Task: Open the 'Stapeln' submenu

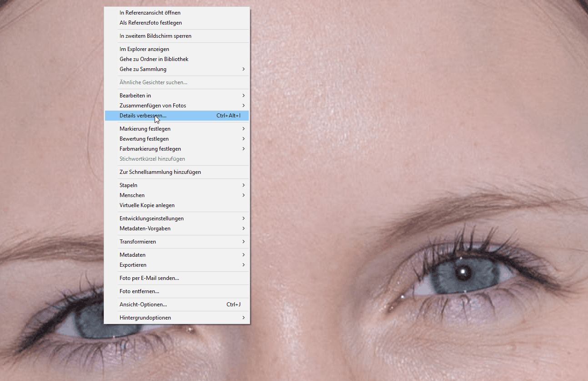Action: coord(128,185)
